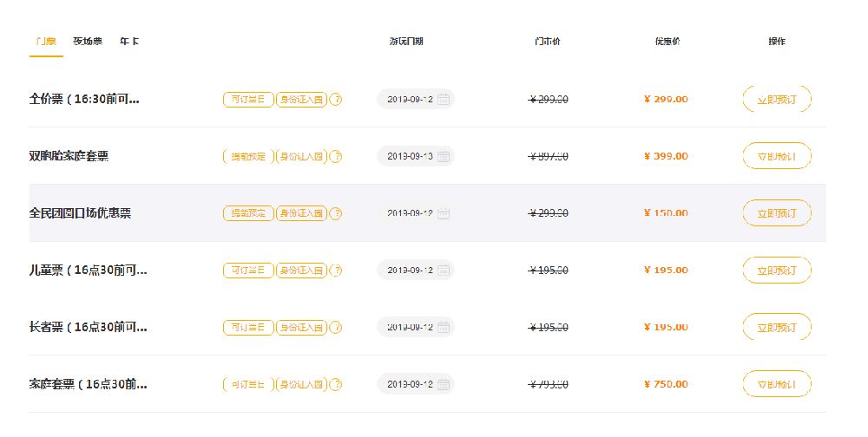This screenshot has width=868, height=437.
Task: Switch to 夜场票 tab
Action: tap(88, 42)
